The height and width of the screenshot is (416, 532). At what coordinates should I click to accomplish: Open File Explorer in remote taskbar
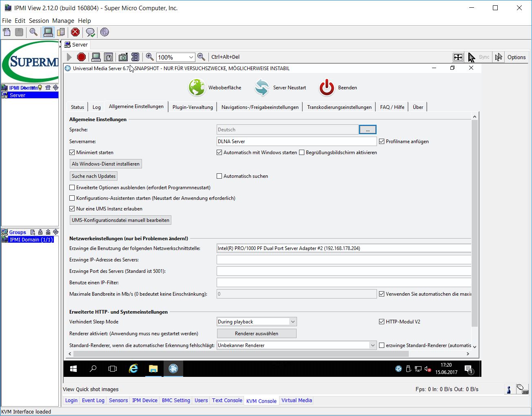(153, 369)
